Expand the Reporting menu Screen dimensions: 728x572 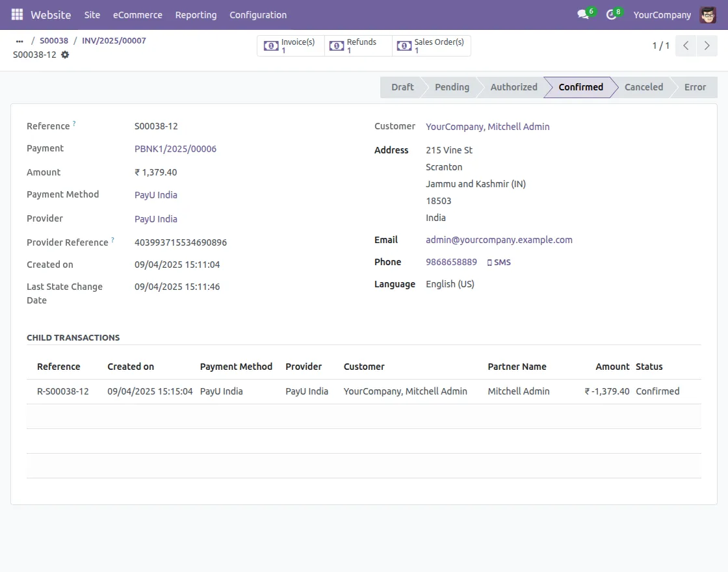tap(196, 14)
